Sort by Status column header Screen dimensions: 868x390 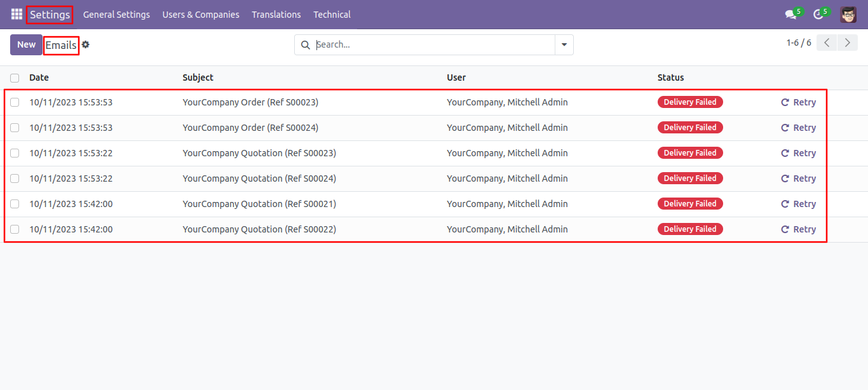pyautogui.click(x=670, y=77)
